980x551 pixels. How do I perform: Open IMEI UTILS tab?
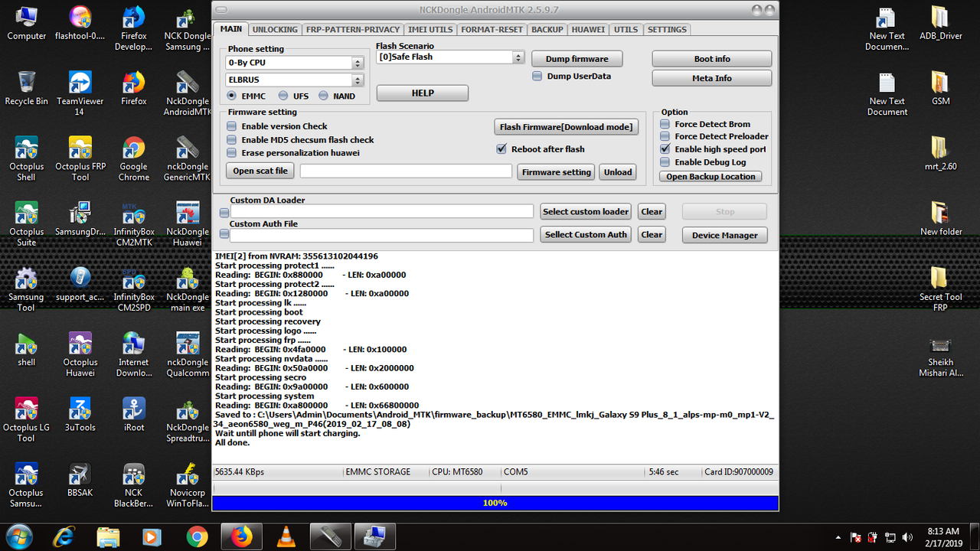tap(430, 30)
